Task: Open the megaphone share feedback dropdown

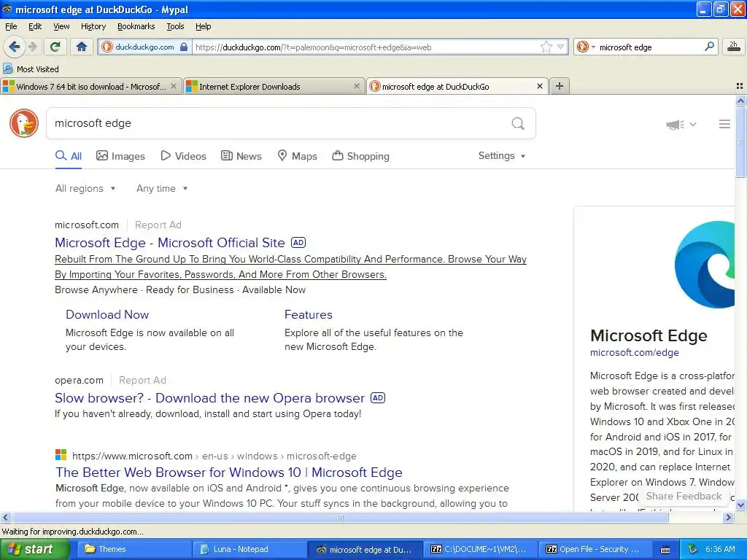Action: click(681, 124)
